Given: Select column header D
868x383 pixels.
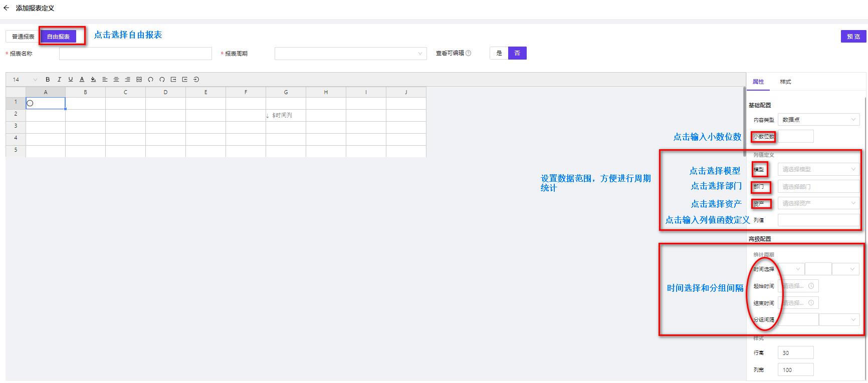Looking at the screenshot, I should click(166, 92).
